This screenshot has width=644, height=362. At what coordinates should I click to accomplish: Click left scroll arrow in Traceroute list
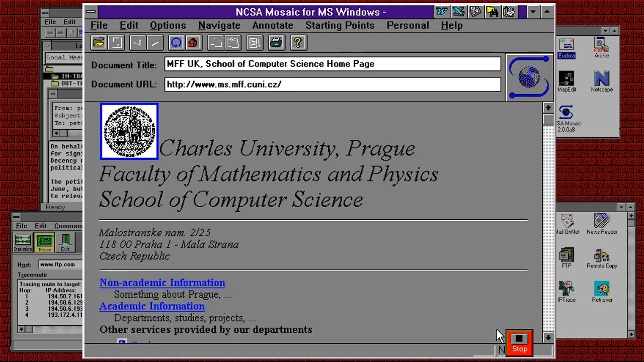(x=21, y=329)
